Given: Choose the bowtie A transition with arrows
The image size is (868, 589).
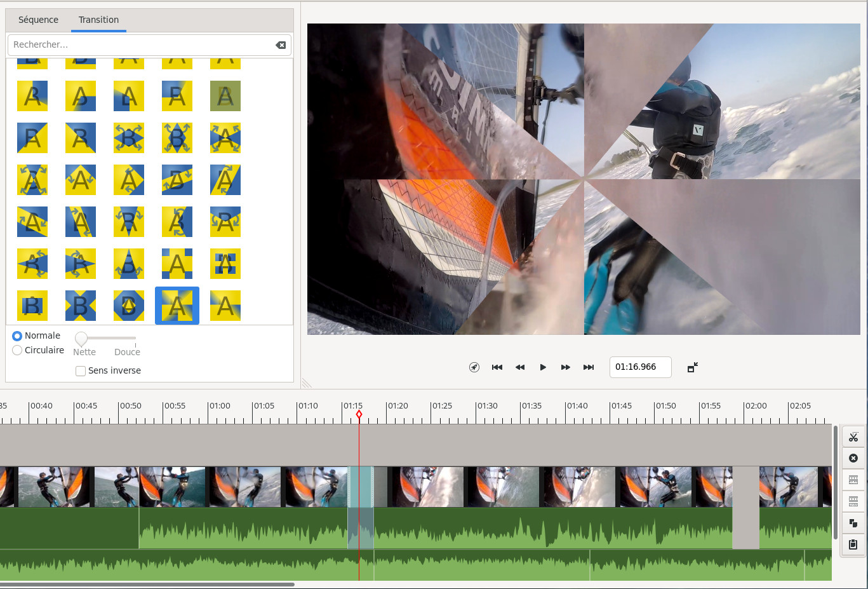Looking at the screenshot, I should [x=225, y=138].
